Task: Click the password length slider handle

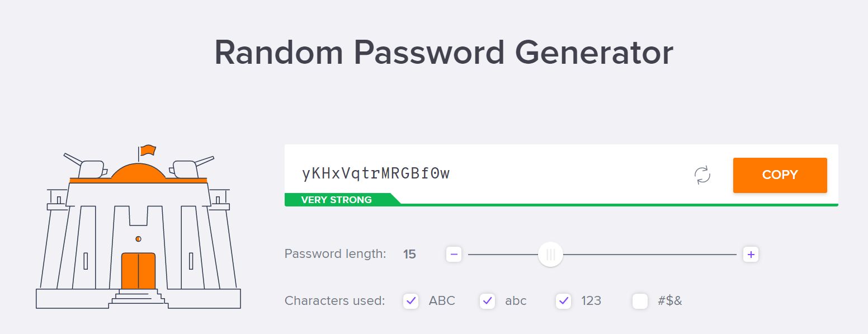Action: coord(551,255)
